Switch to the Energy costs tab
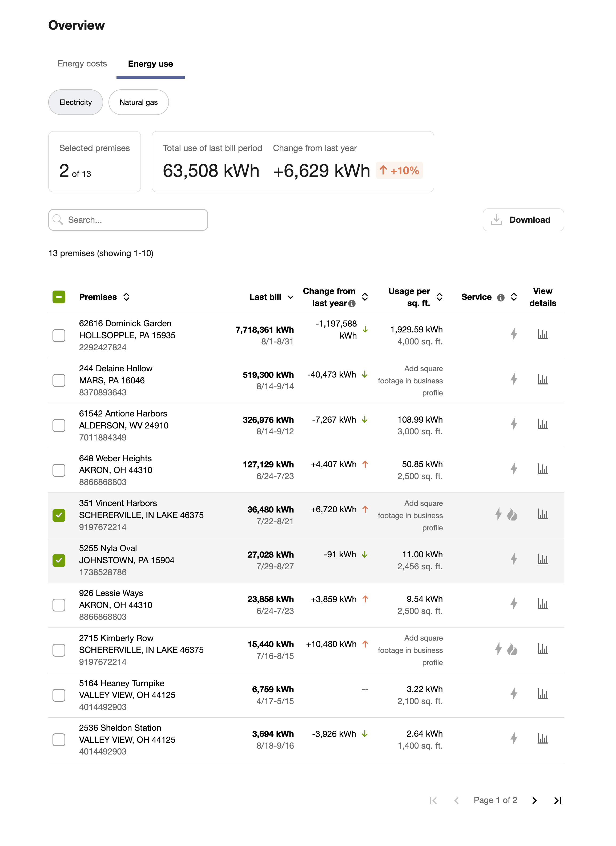The width and height of the screenshot is (616, 846). [x=82, y=63]
